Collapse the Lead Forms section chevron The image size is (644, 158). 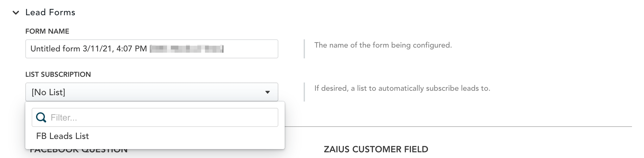16,13
